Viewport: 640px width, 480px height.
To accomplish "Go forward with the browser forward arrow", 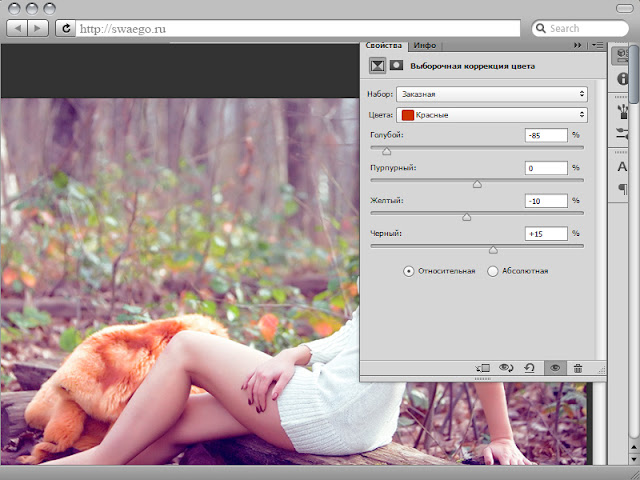I will click(x=38, y=29).
